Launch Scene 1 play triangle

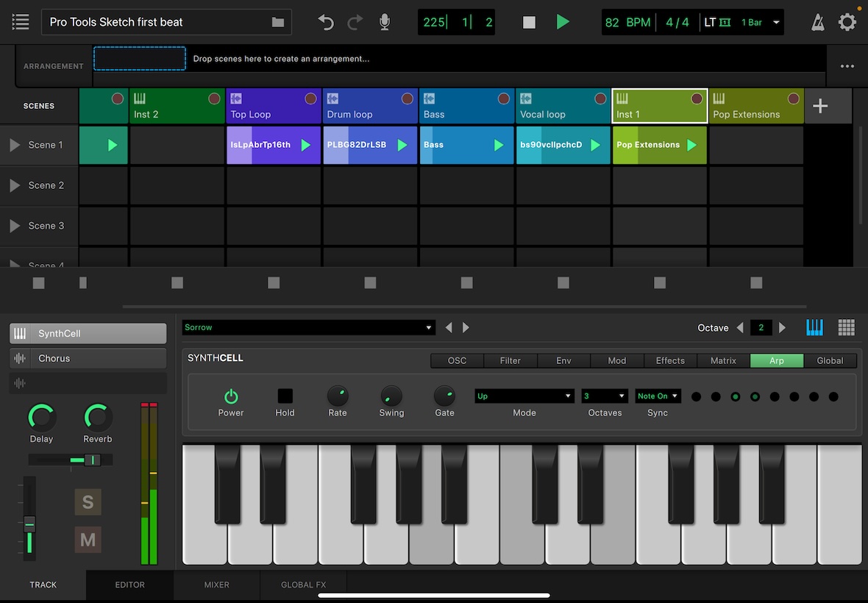click(x=15, y=145)
